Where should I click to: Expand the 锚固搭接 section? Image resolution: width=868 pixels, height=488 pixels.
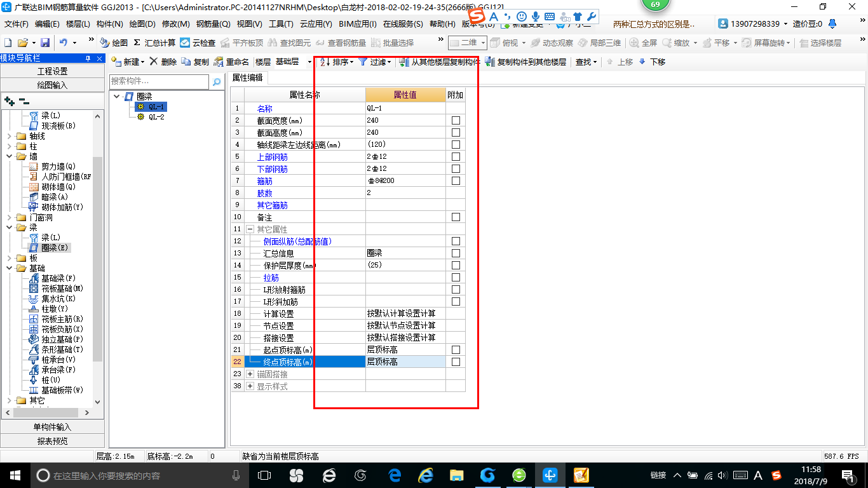coord(250,374)
